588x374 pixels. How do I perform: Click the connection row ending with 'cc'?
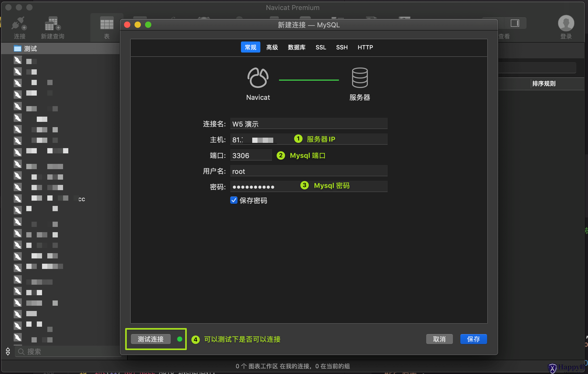click(x=60, y=199)
